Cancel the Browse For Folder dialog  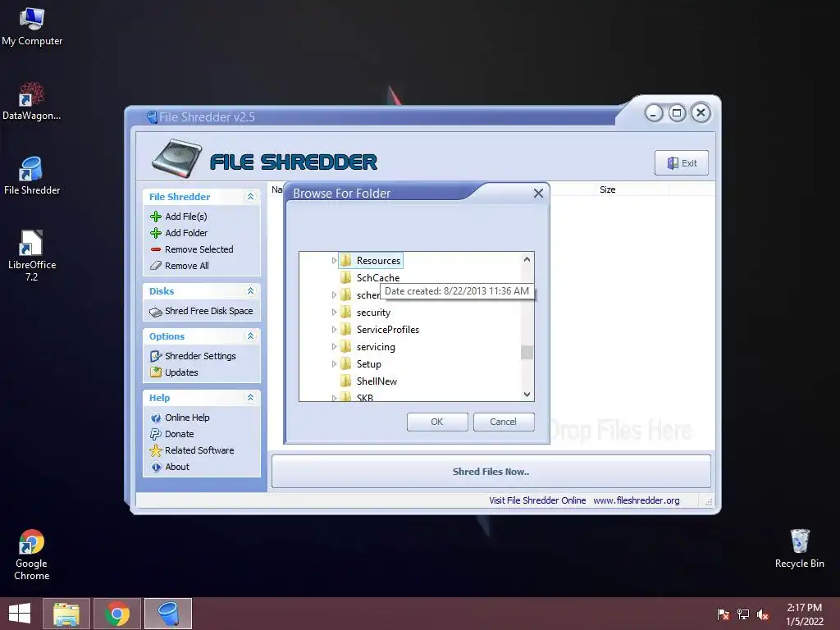tap(504, 422)
